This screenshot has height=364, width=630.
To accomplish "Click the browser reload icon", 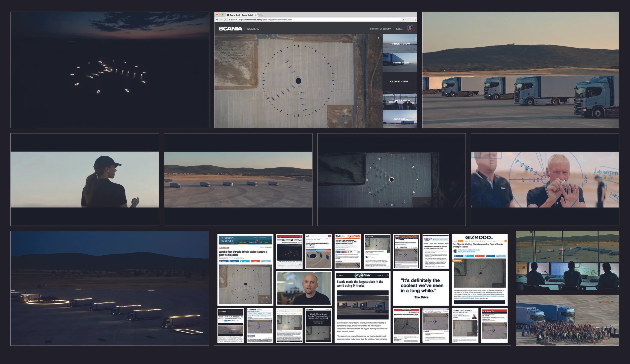I will [x=225, y=20].
